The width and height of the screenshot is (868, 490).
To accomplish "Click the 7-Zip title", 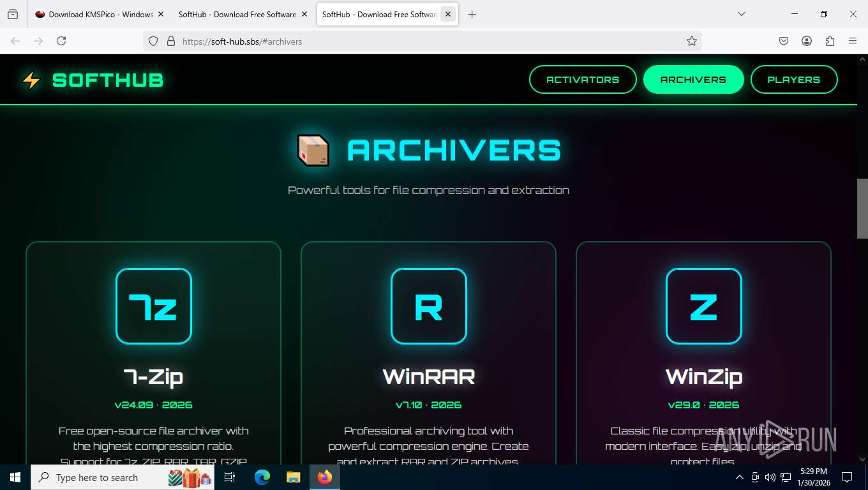I will pos(154,376).
